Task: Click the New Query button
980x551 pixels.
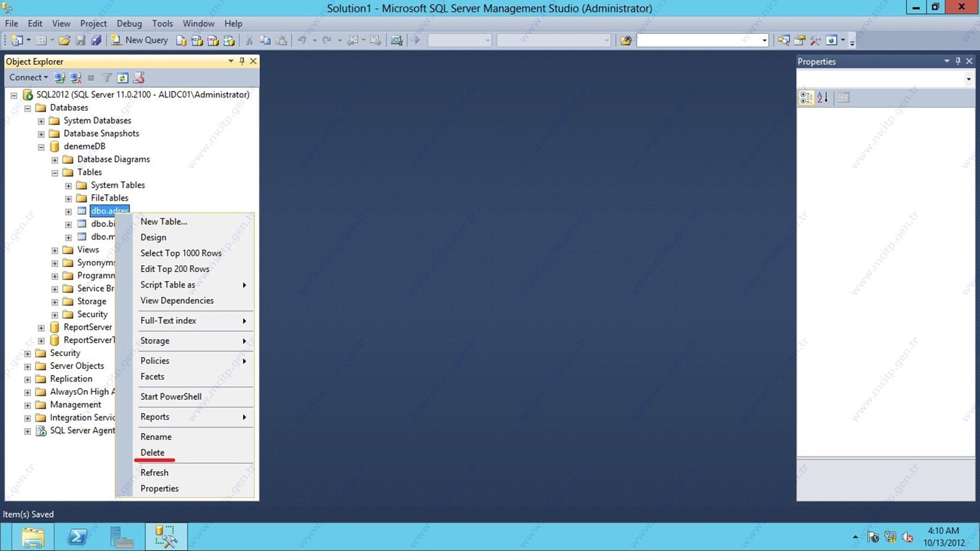Action: [139, 40]
